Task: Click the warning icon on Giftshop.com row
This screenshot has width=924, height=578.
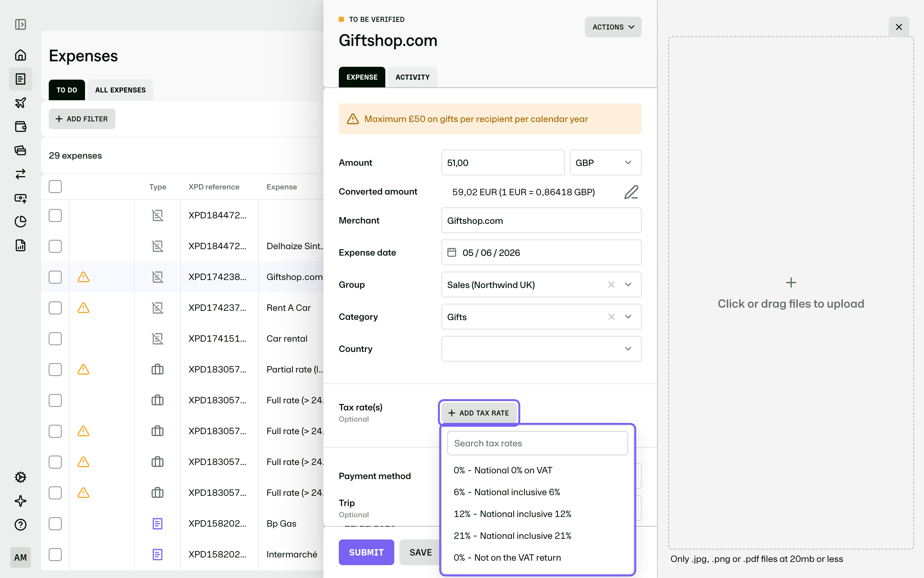Action: pos(83,277)
